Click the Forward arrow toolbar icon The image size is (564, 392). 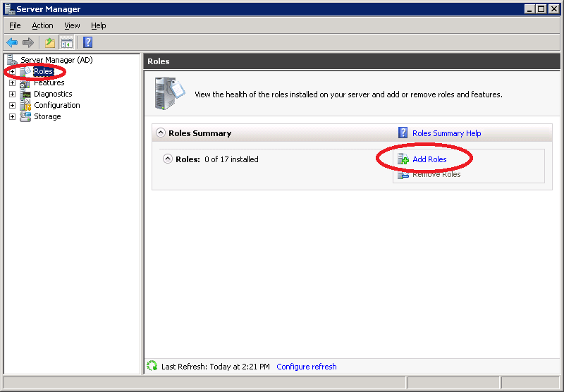coord(28,42)
